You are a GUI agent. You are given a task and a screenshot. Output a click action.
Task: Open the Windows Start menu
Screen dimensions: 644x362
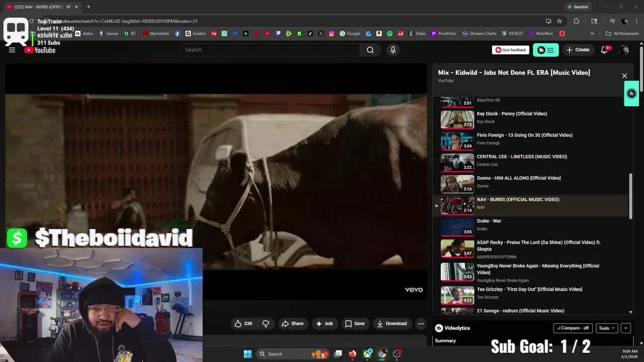click(x=248, y=354)
